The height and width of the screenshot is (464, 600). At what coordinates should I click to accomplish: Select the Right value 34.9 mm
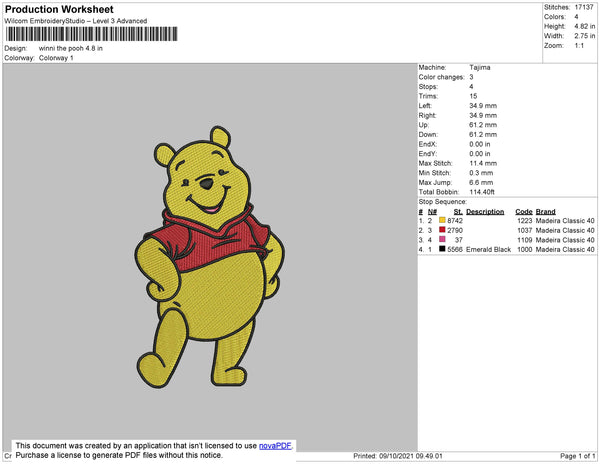[x=483, y=116]
